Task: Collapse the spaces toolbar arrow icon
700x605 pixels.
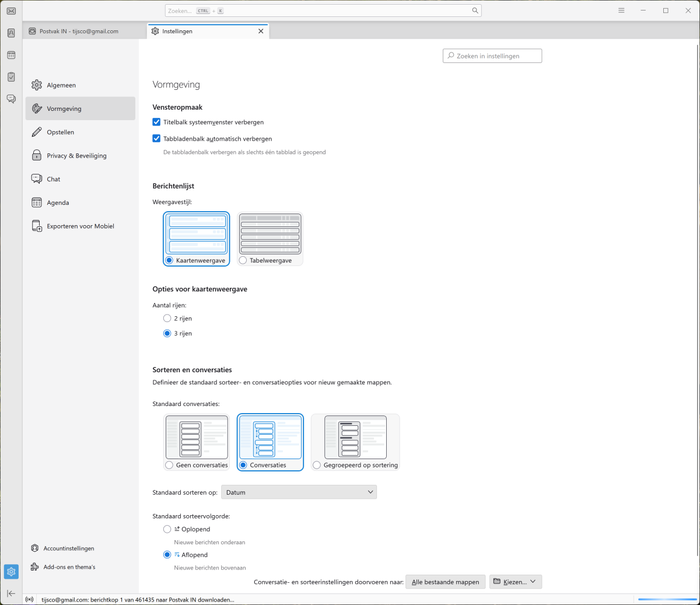Action: click(x=11, y=593)
